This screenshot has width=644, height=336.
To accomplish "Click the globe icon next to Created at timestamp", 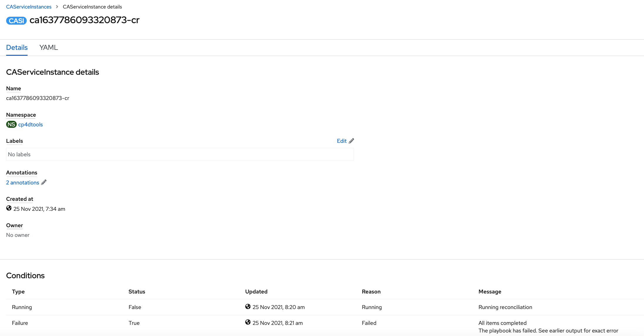I will pyautogui.click(x=9, y=208).
